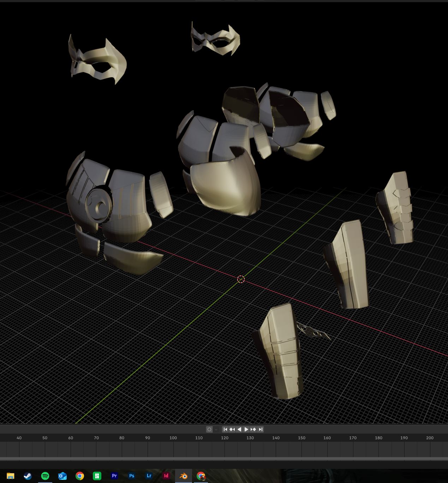
Task: Launch Adobe Photoshop from taskbar
Action: [x=131, y=476]
